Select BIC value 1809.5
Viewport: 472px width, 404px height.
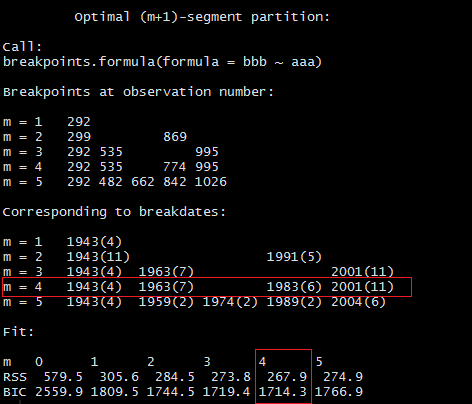pos(115,392)
